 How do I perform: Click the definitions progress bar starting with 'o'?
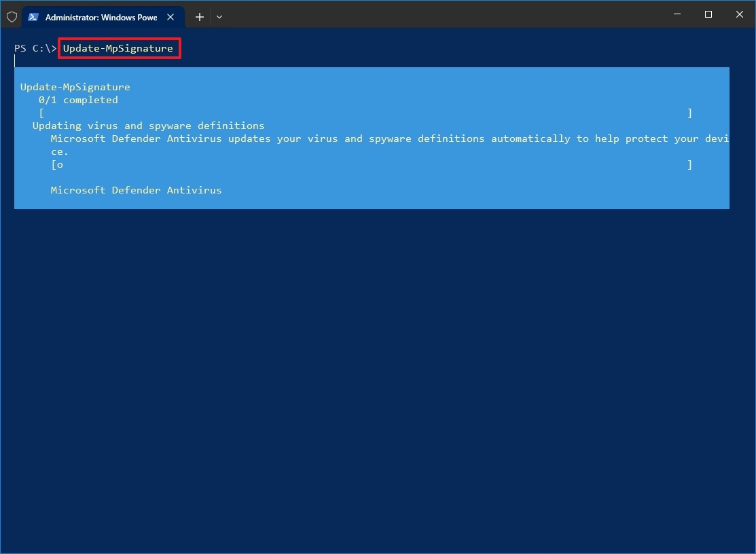(x=372, y=165)
